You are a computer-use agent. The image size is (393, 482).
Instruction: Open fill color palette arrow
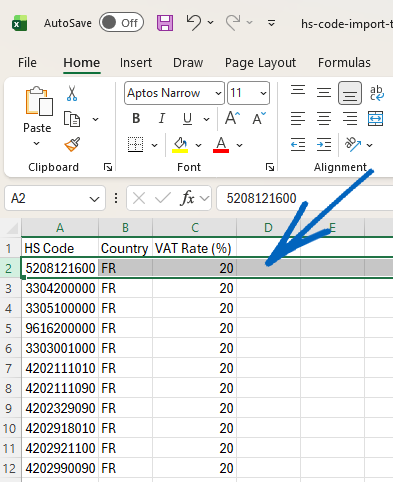198,145
